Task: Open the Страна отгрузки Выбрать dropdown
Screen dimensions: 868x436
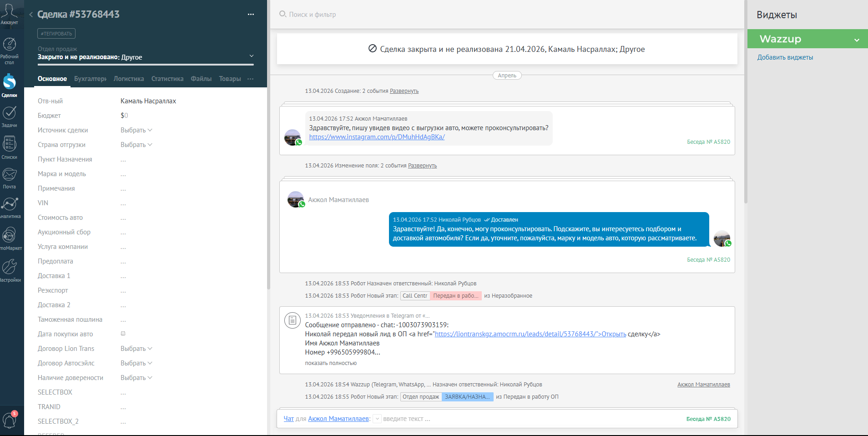Action: click(136, 145)
